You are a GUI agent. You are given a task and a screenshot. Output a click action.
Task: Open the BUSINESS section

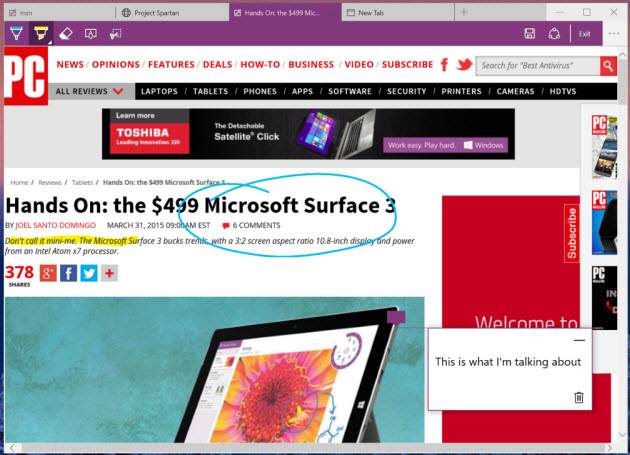pos(311,64)
